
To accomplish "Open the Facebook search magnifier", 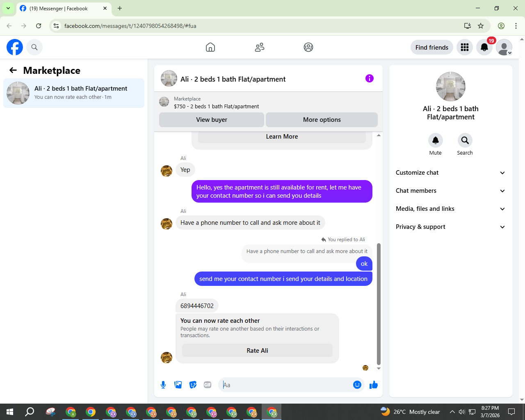I will tap(34, 47).
